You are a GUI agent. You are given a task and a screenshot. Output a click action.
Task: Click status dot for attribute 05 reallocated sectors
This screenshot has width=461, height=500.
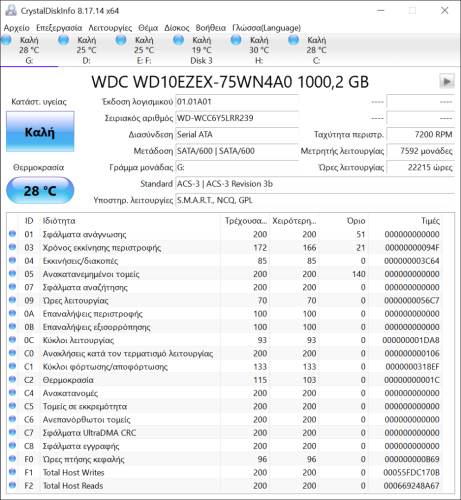12,274
